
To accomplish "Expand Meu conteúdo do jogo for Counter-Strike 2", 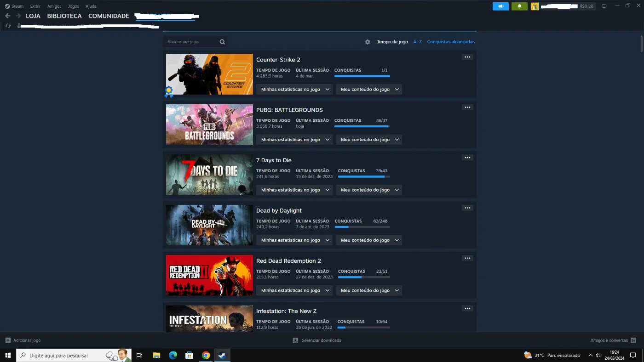I will tap(369, 89).
